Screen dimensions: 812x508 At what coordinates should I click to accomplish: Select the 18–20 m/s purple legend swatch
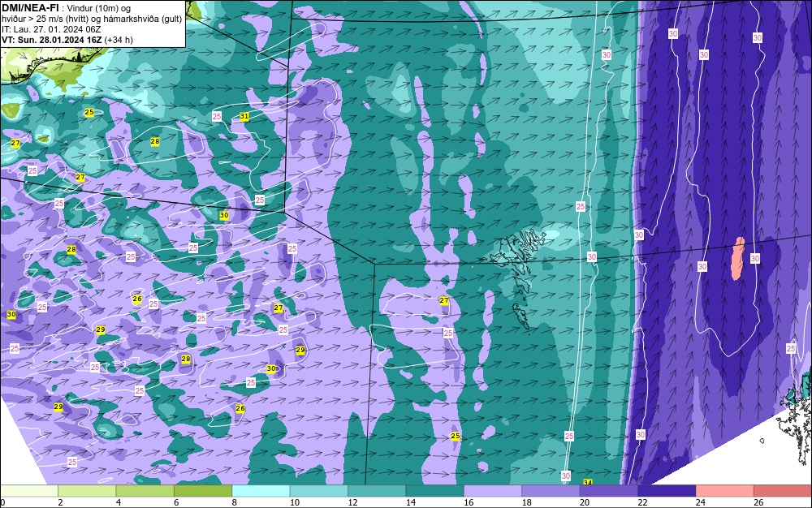pyautogui.click(x=551, y=491)
